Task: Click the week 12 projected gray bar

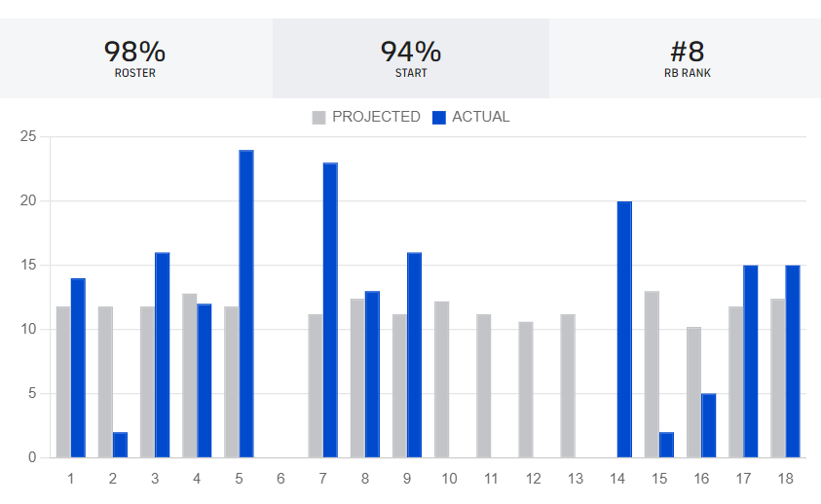Action: point(526,389)
